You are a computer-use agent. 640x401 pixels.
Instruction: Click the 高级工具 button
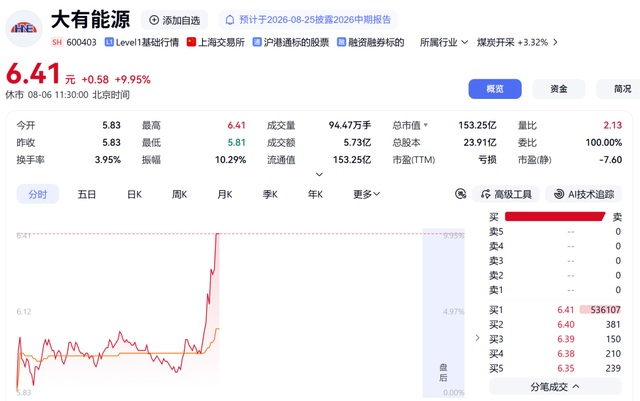[x=506, y=194]
